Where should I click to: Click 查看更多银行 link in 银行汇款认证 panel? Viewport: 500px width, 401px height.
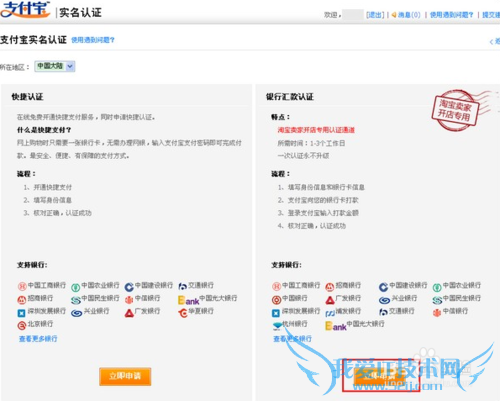pyautogui.click(x=292, y=339)
